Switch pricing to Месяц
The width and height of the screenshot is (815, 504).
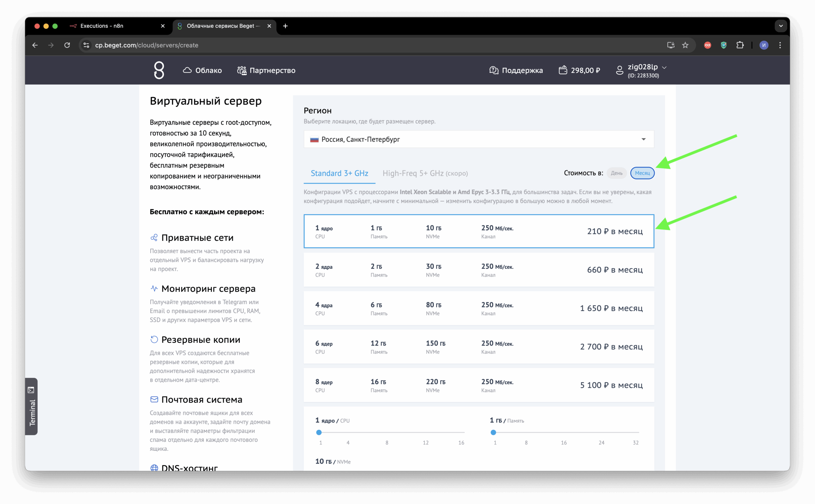point(642,173)
